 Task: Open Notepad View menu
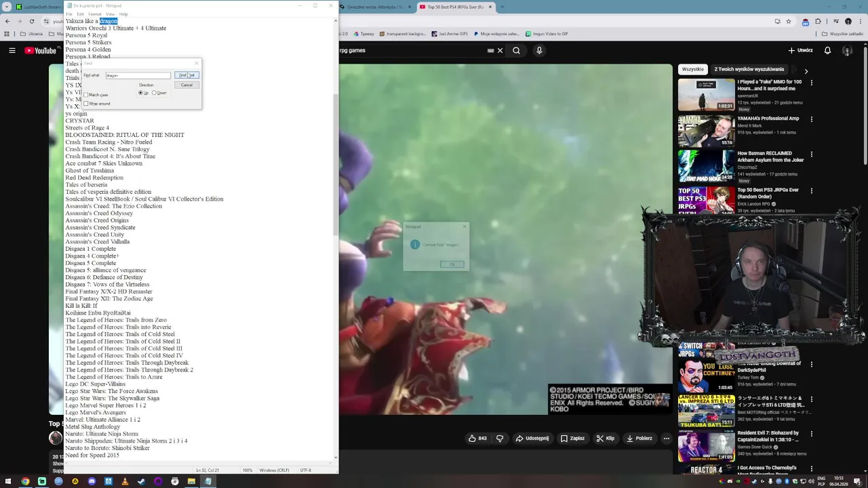point(110,14)
